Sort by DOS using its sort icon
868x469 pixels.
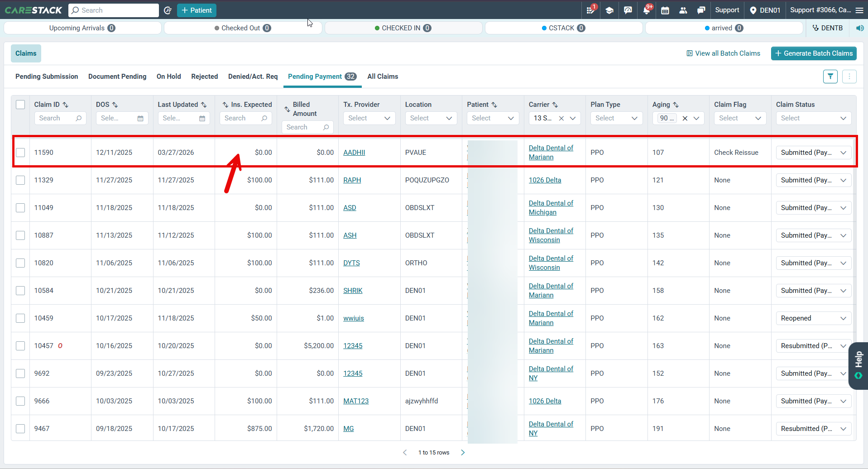[x=115, y=105]
